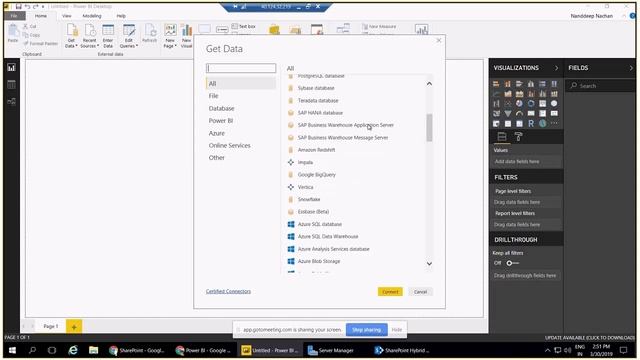Click the Get Data search box
This screenshot has width=640, height=360.
241,68
